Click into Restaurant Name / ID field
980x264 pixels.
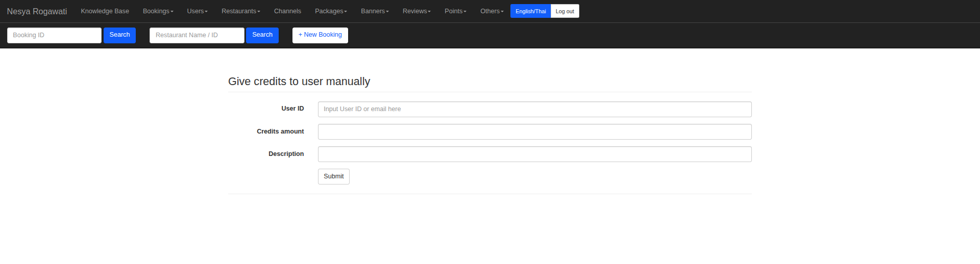197,35
